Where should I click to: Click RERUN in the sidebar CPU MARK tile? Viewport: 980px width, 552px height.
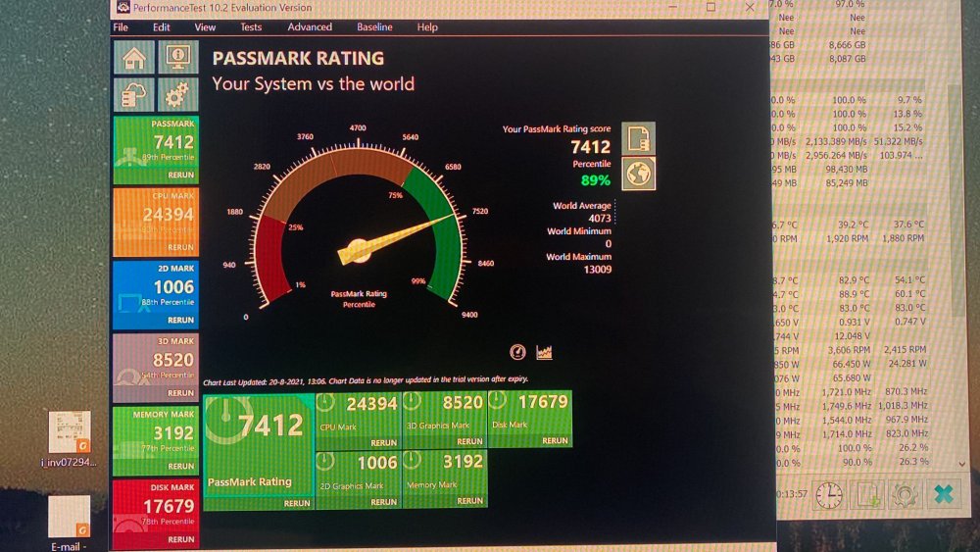point(180,247)
